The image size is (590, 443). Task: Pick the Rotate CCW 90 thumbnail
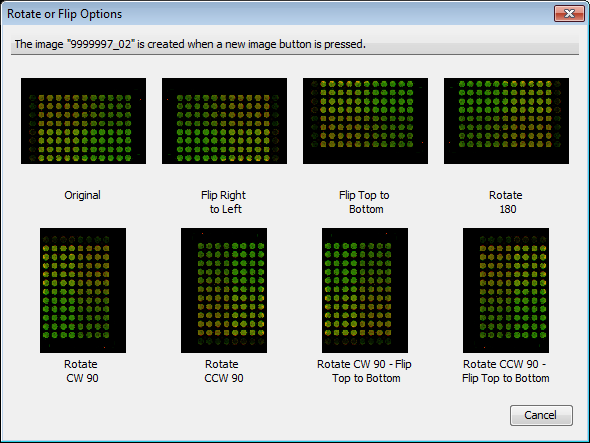224,290
